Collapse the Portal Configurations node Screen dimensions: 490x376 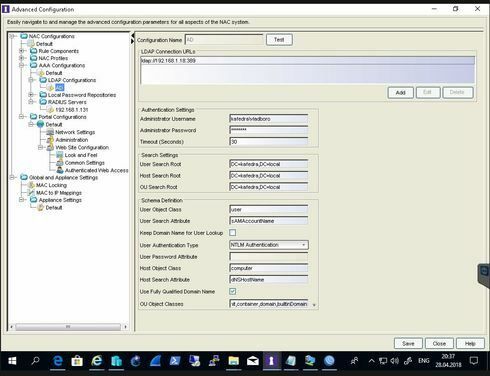pos(22,117)
